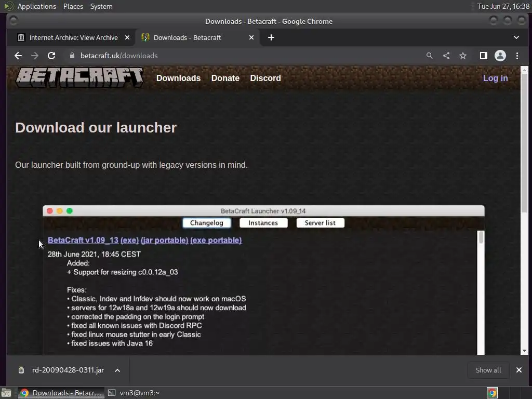This screenshot has width=532, height=399.
Task: Click the Changelog button in launcher
Action: tap(207, 223)
